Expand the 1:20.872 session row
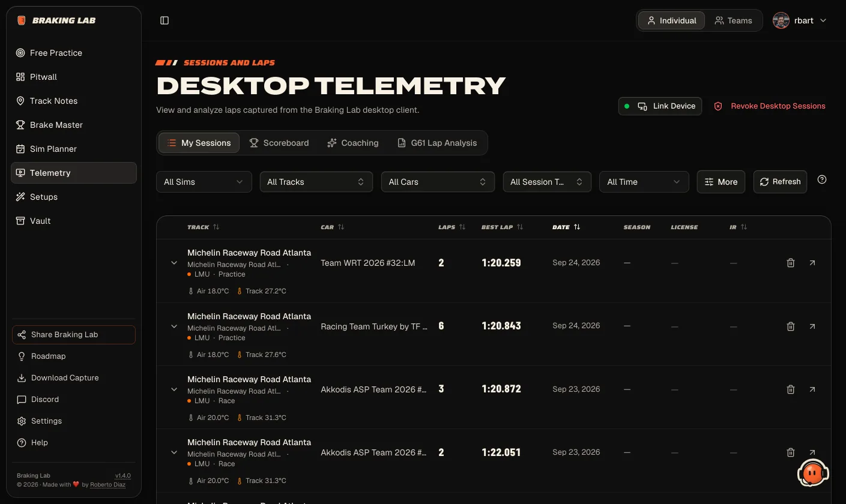Image resolution: width=846 pixels, height=504 pixels. [174, 389]
